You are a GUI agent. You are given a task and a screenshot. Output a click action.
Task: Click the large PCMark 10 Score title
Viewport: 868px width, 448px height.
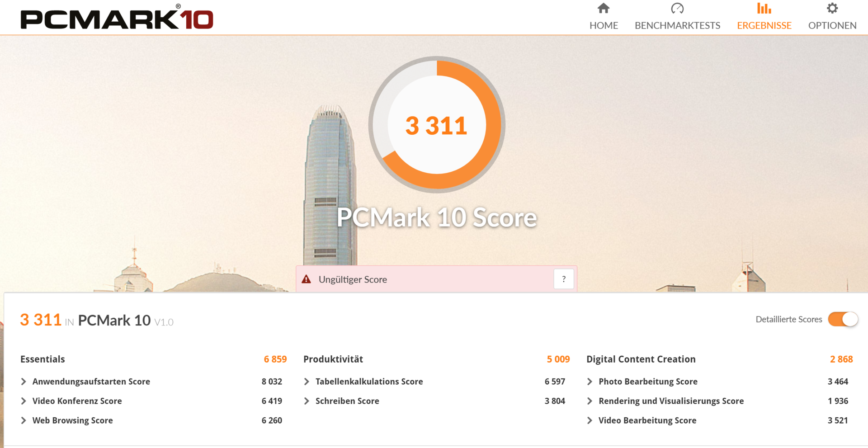[437, 217]
